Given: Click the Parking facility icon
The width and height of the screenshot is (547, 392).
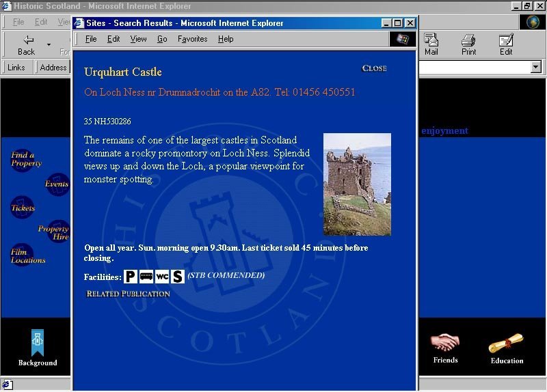Looking at the screenshot, I should 131,277.
